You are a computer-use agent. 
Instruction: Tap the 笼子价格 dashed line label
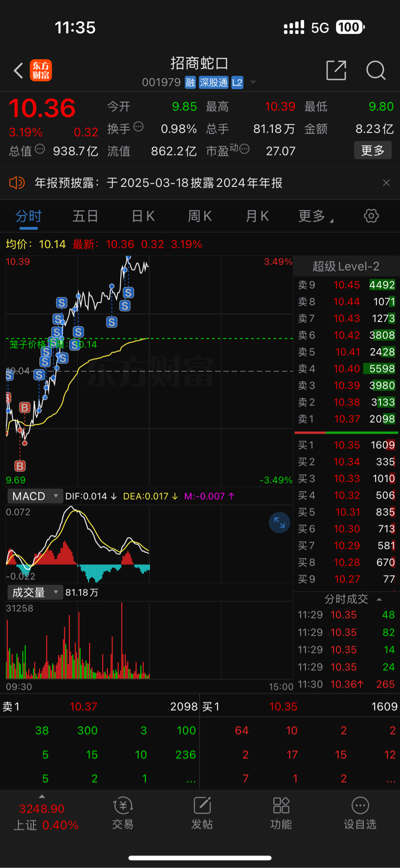[x=53, y=345]
